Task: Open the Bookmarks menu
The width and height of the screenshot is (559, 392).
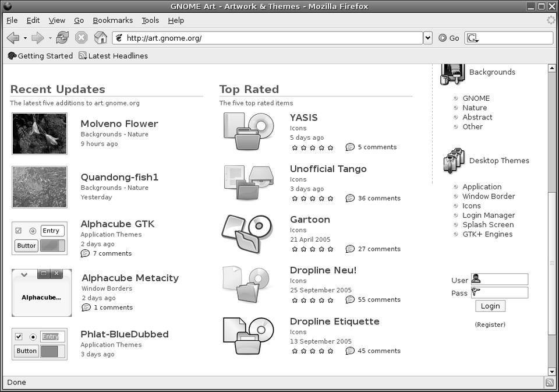Action: [112, 20]
